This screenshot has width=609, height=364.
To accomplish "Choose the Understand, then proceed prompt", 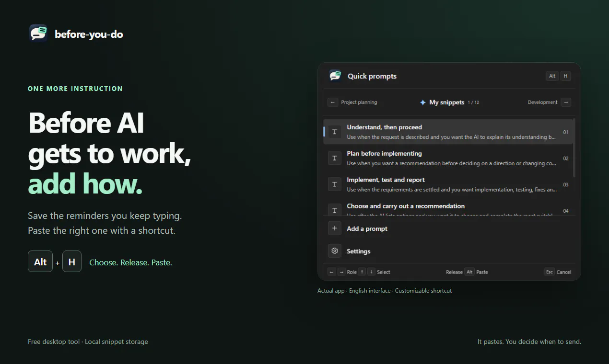I will (x=448, y=132).
